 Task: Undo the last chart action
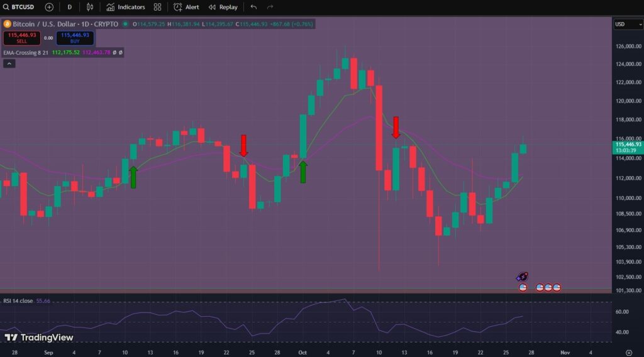click(x=253, y=7)
